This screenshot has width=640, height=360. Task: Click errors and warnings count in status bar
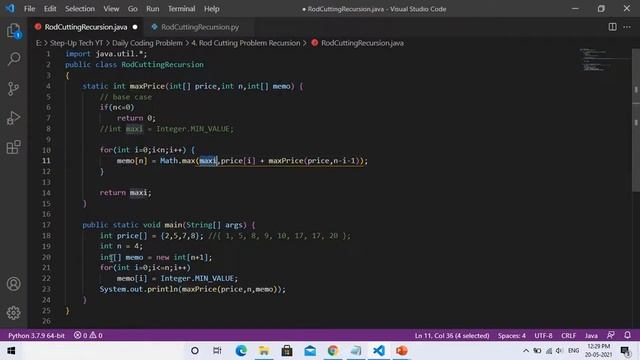point(88,336)
